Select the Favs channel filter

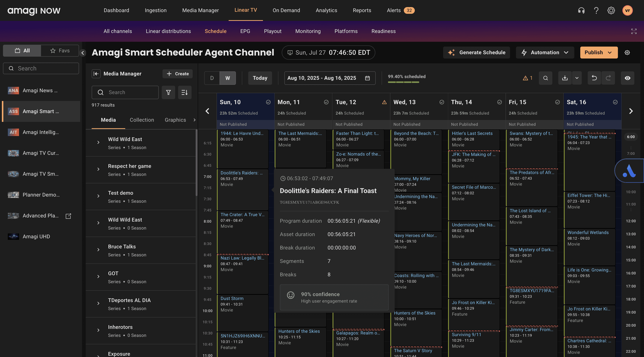point(60,51)
